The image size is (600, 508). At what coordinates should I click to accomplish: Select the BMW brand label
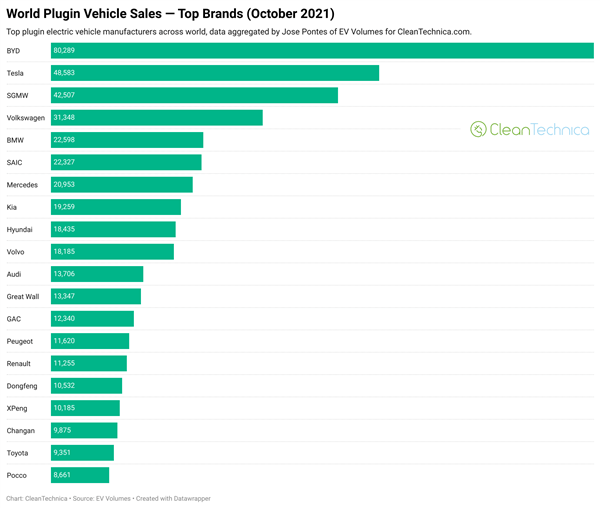pos(15,140)
